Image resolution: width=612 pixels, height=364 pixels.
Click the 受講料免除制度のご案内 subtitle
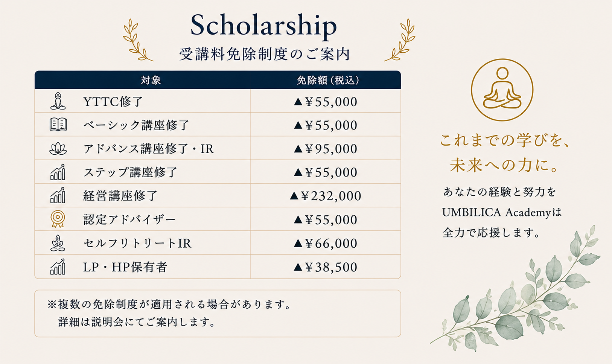pyautogui.click(x=265, y=54)
